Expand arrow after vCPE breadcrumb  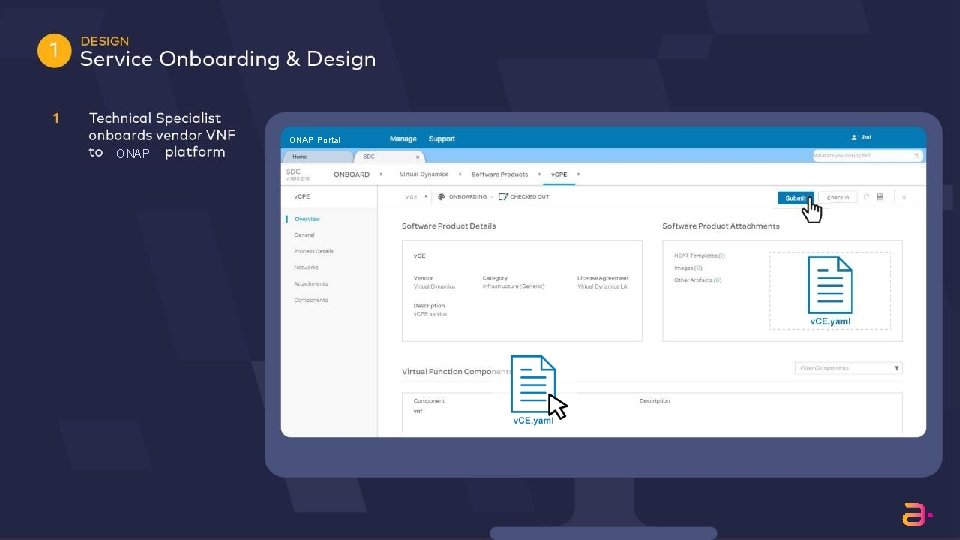(x=579, y=174)
